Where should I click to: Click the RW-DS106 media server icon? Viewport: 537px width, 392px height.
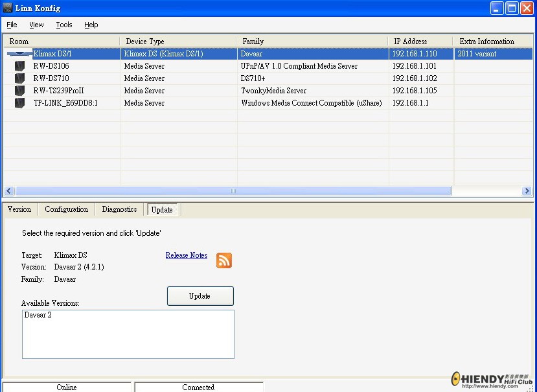tap(20, 66)
